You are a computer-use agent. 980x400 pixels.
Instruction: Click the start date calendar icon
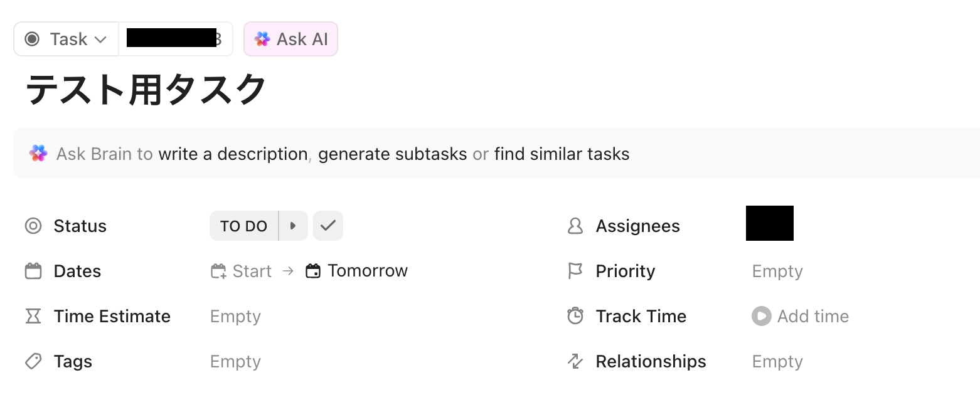[x=218, y=271]
